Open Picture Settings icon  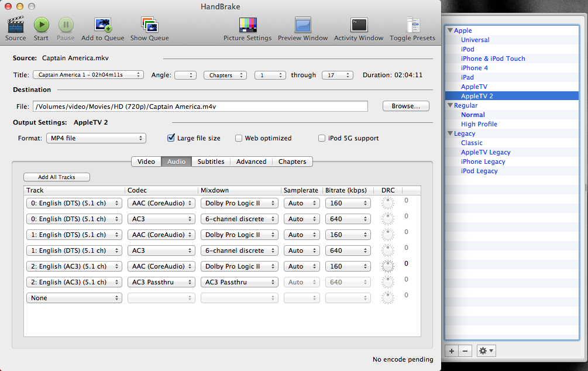coord(248,25)
